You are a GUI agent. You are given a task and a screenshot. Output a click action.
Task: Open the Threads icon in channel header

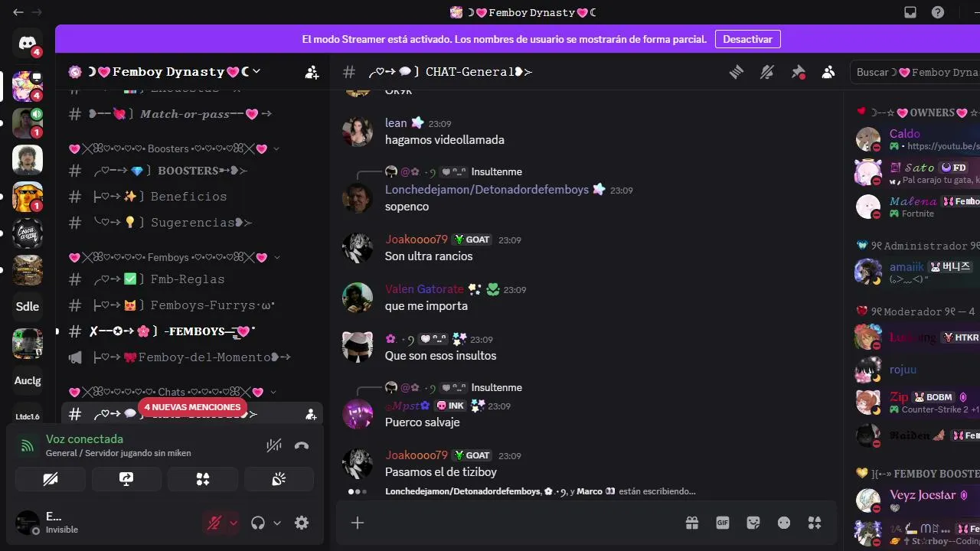[737, 72]
